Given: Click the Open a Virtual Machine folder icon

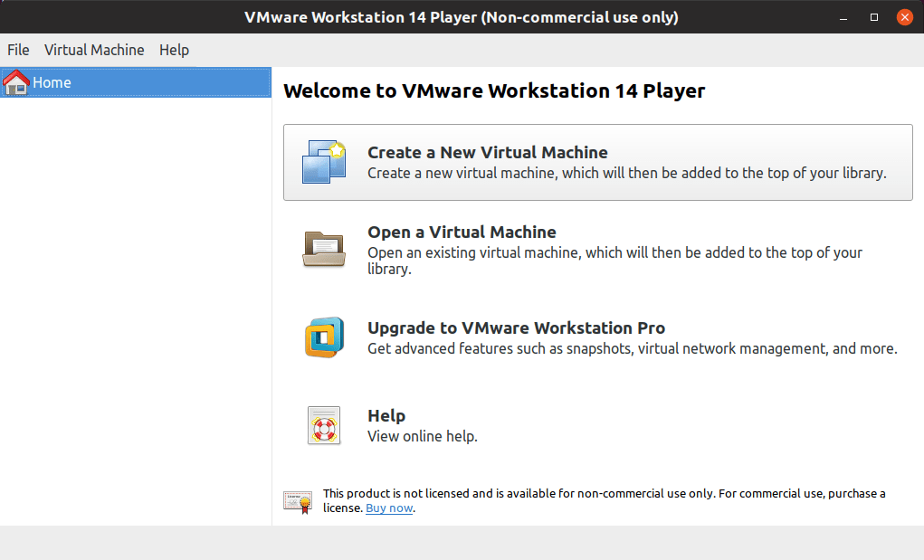Looking at the screenshot, I should (323, 249).
